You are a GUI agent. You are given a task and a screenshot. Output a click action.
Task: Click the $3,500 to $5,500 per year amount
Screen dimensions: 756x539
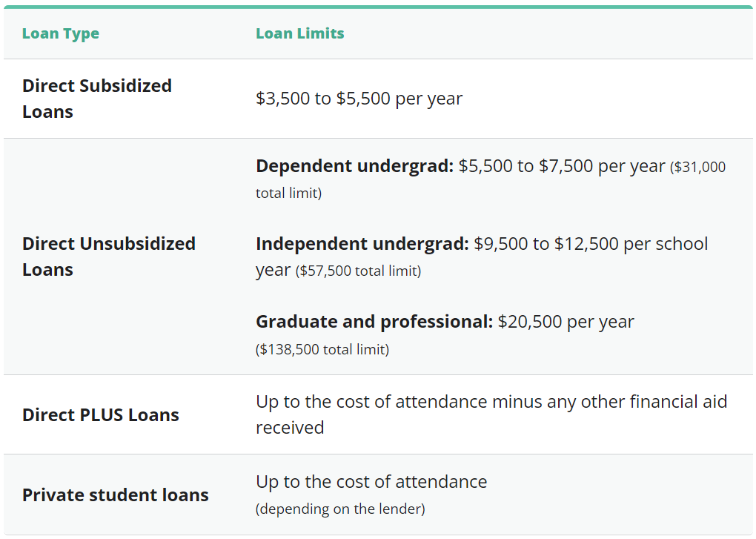point(359,99)
